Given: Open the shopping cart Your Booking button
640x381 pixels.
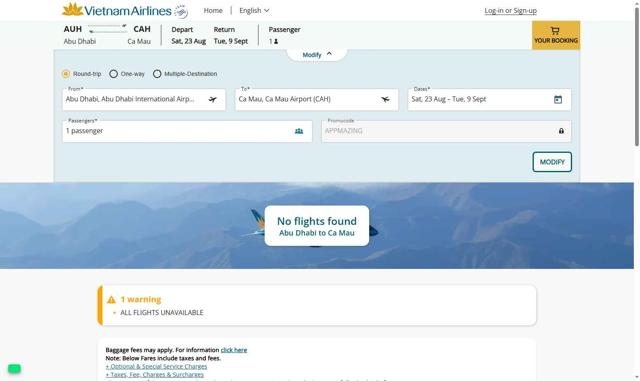Looking at the screenshot, I should pyautogui.click(x=556, y=35).
